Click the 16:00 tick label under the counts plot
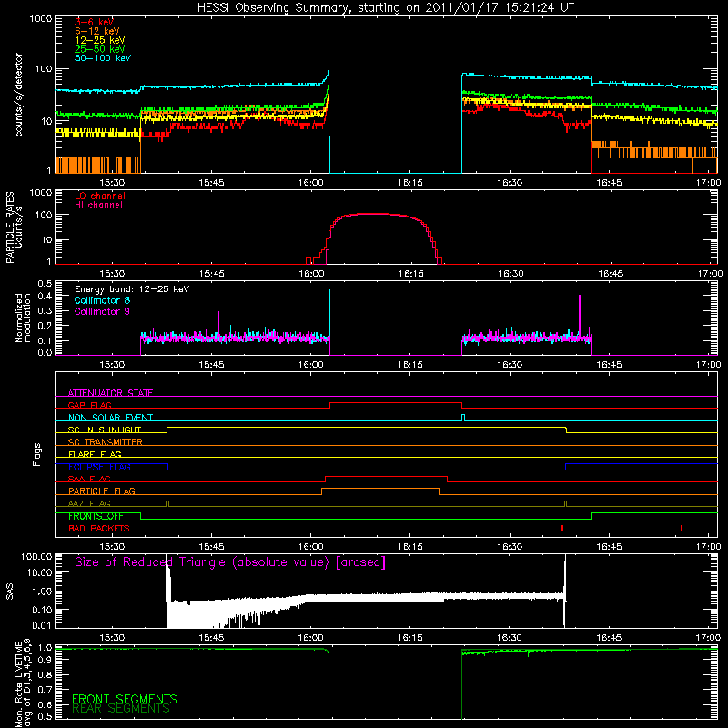This screenshot has height=728, width=728. [310, 183]
